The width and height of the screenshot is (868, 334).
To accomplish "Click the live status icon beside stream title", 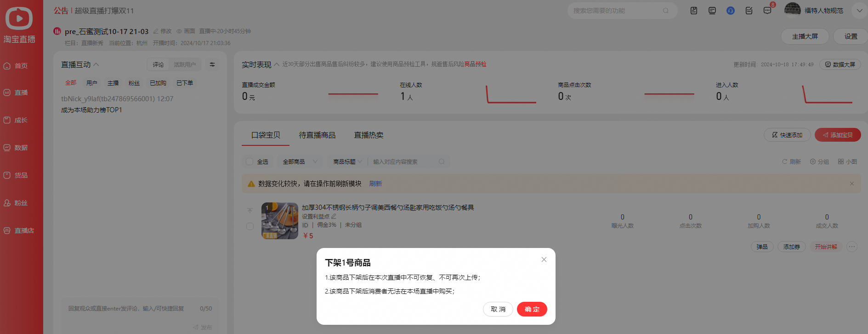I will 57,31.
